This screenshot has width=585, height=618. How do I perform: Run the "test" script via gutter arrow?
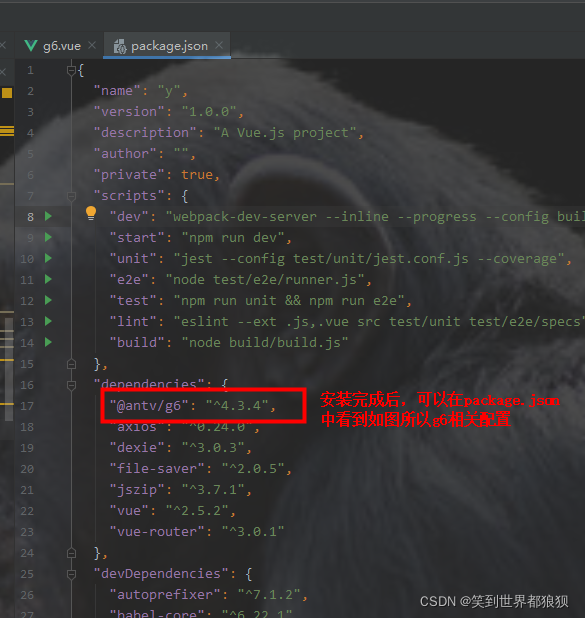coord(48,300)
